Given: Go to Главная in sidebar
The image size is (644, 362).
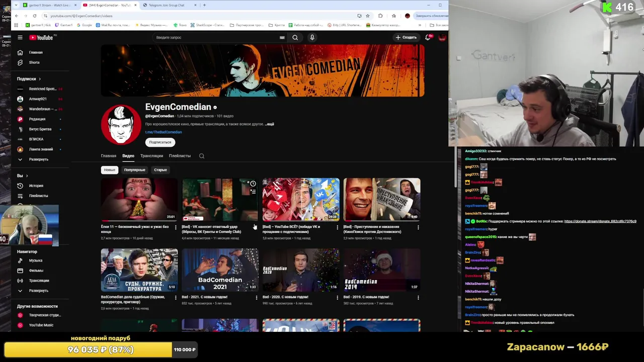Looking at the screenshot, I should 36,52.
